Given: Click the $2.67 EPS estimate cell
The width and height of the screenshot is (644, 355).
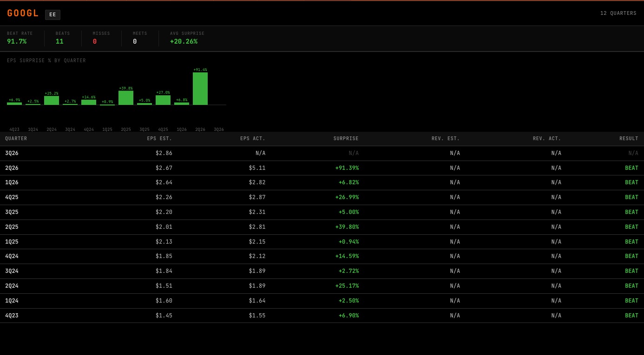Looking at the screenshot, I should tap(164, 168).
